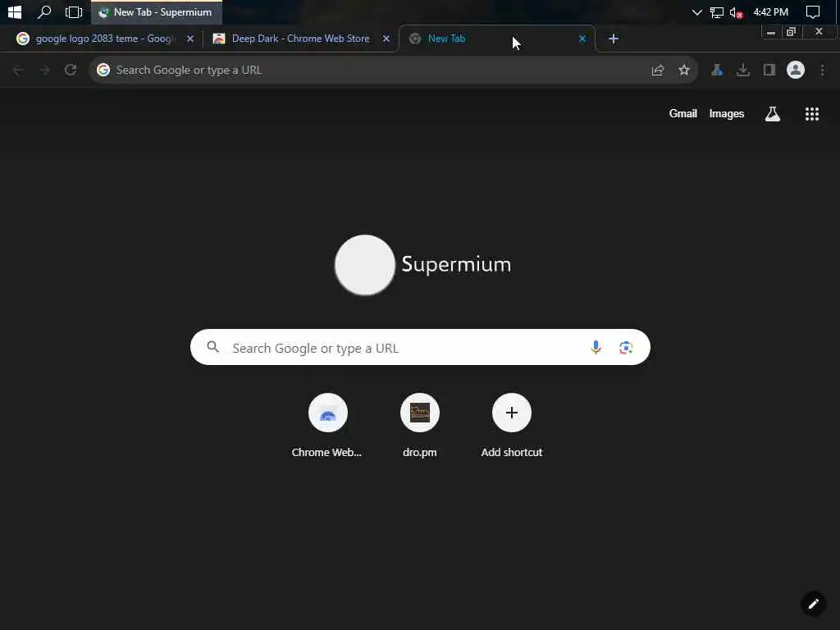Toggle the side panel icon
This screenshot has width=840, height=630.
click(769, 71)
